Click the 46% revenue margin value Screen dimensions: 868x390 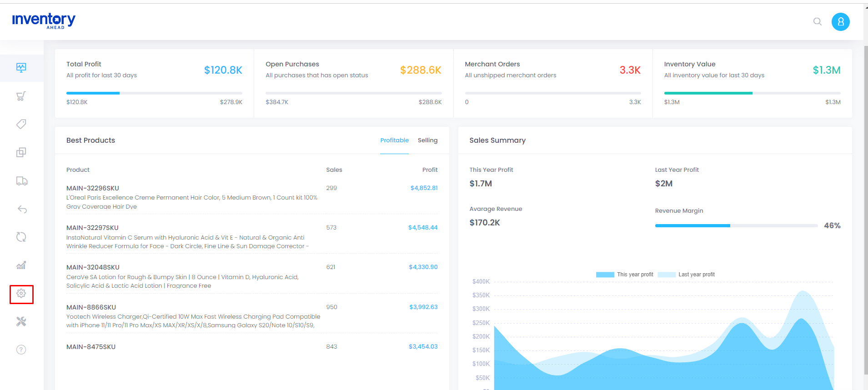tap(832, 225)
